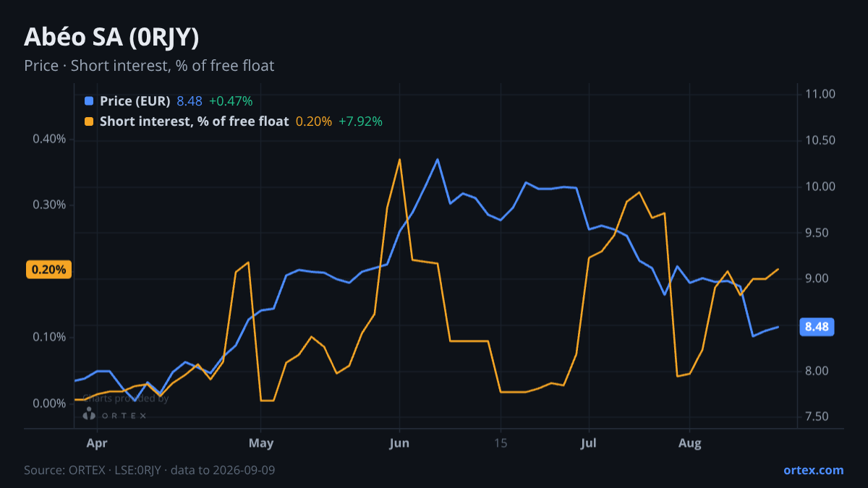Click the blue 8.48 axis badge

pyautogui.click(x=817, y=327)
